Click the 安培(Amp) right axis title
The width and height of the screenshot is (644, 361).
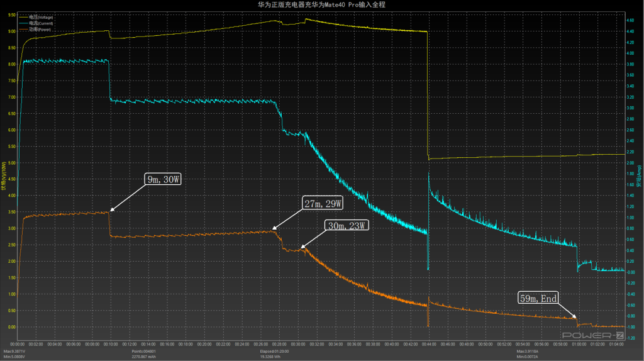click(x=639, y=176)
